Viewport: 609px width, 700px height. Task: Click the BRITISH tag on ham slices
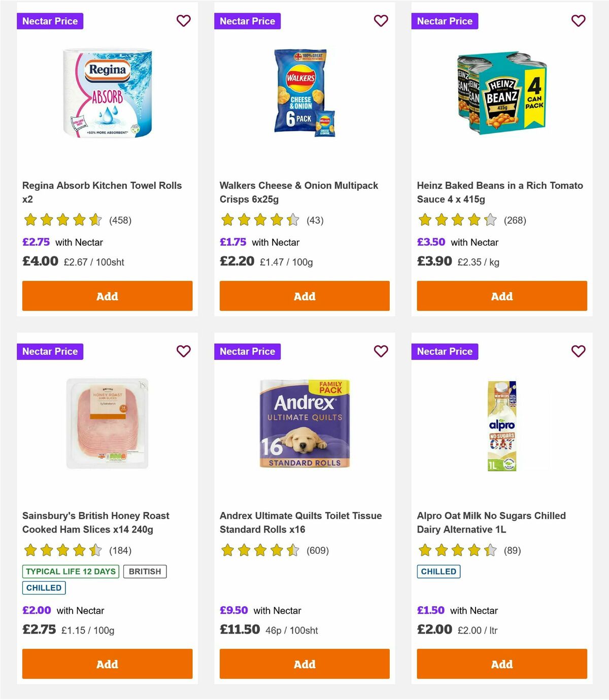145,571
